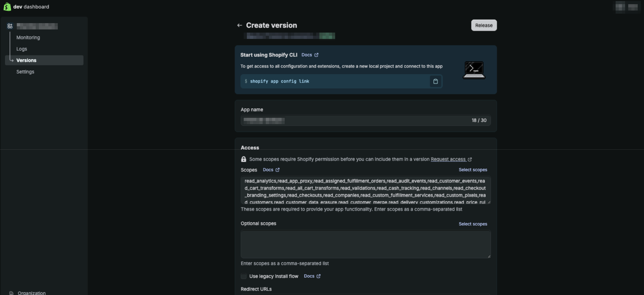Image resolution: width=644 pixels, height=295 pixels.
Task: Click the shopify app config link command text
Action: tap(279, 81)
